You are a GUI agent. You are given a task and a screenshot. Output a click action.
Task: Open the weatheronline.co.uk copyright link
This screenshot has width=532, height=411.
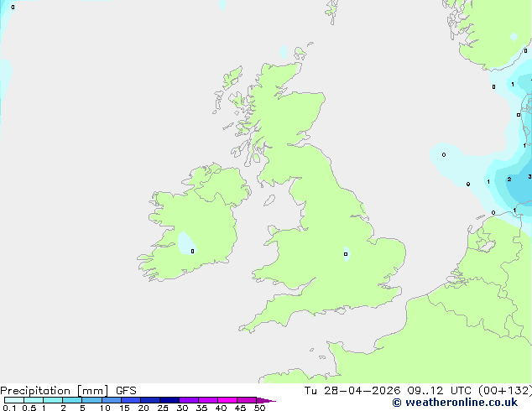click(455, 403)
